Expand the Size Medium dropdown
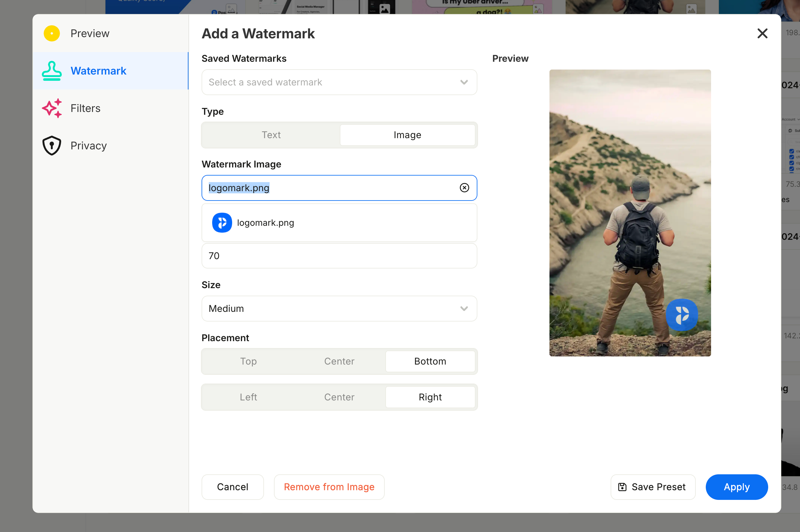This screenshot has width=800, height=532. point(339,308)
